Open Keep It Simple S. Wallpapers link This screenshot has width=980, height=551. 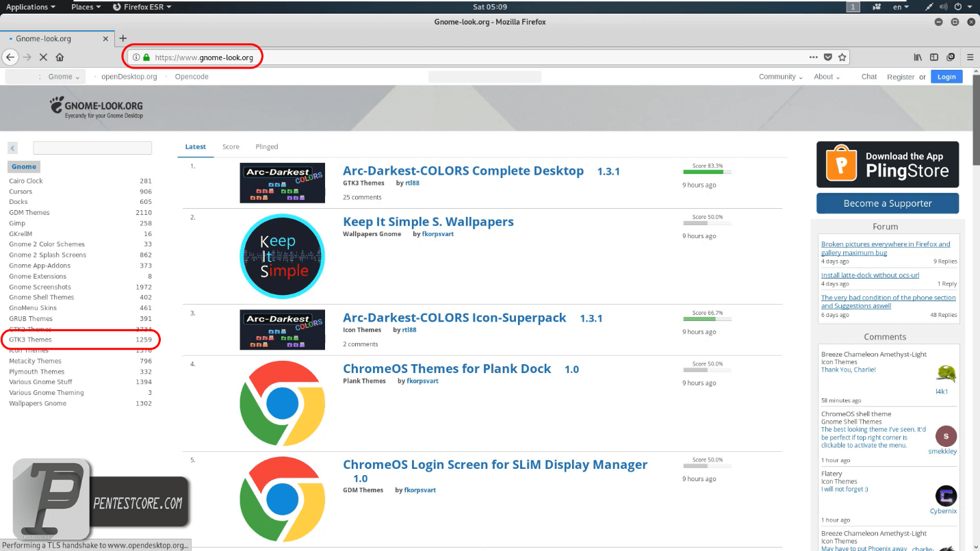point(428,222)
